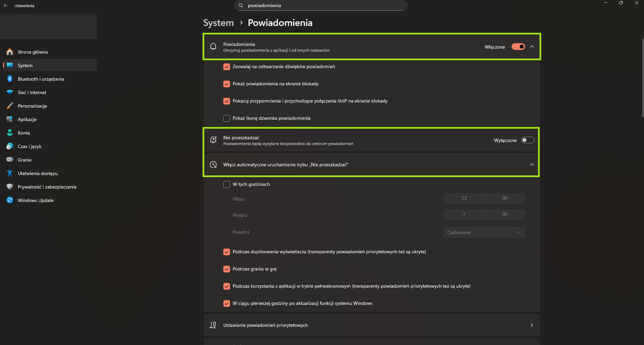Viewport: 644px width, 345px height.
Task: Click the Ułatwienia dostępu accessibility icon
Action: point(10,173)
